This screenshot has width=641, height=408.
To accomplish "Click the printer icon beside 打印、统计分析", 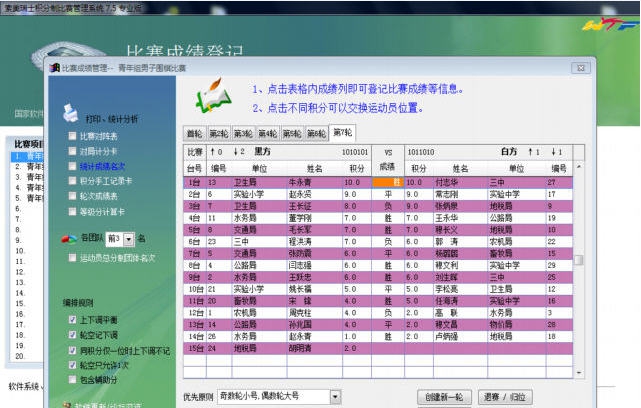I will 70,113.
